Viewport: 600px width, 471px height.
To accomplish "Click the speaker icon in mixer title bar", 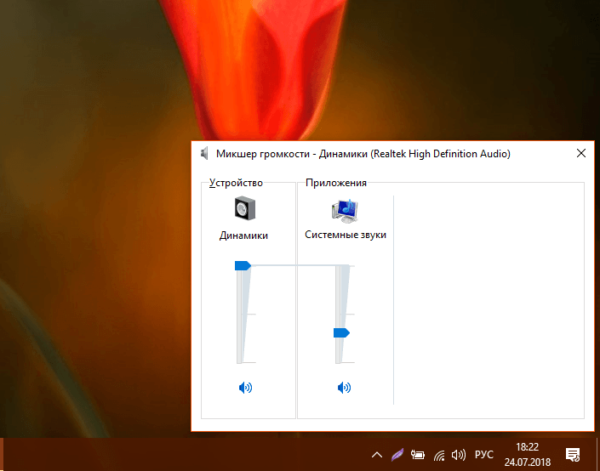I will pos(205,153).
